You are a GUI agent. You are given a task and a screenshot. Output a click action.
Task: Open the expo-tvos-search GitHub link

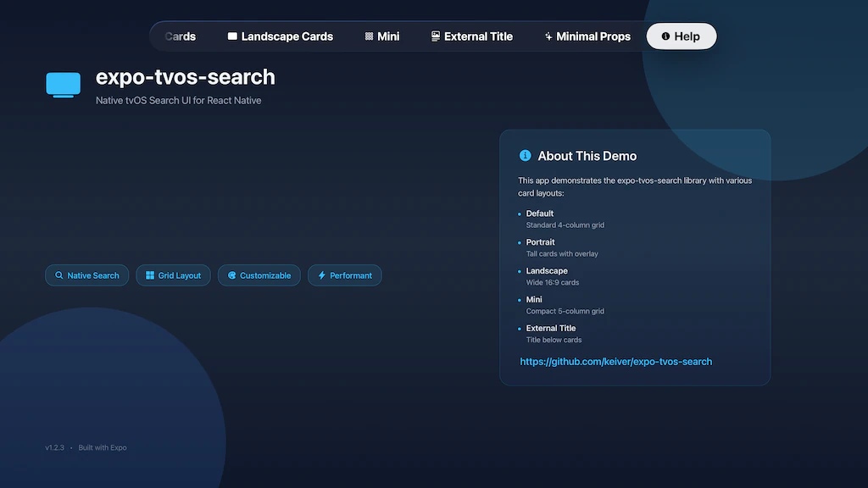[x=616, y=361]
